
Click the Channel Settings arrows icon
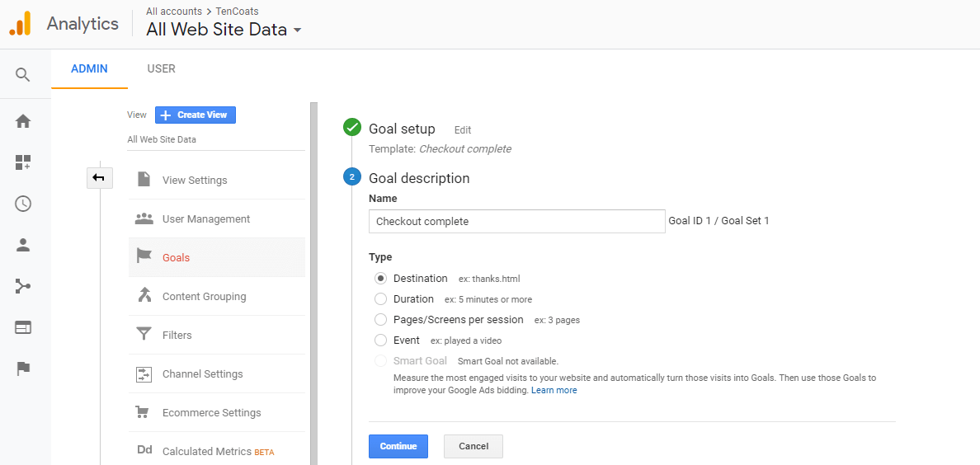tap(144, 373)
